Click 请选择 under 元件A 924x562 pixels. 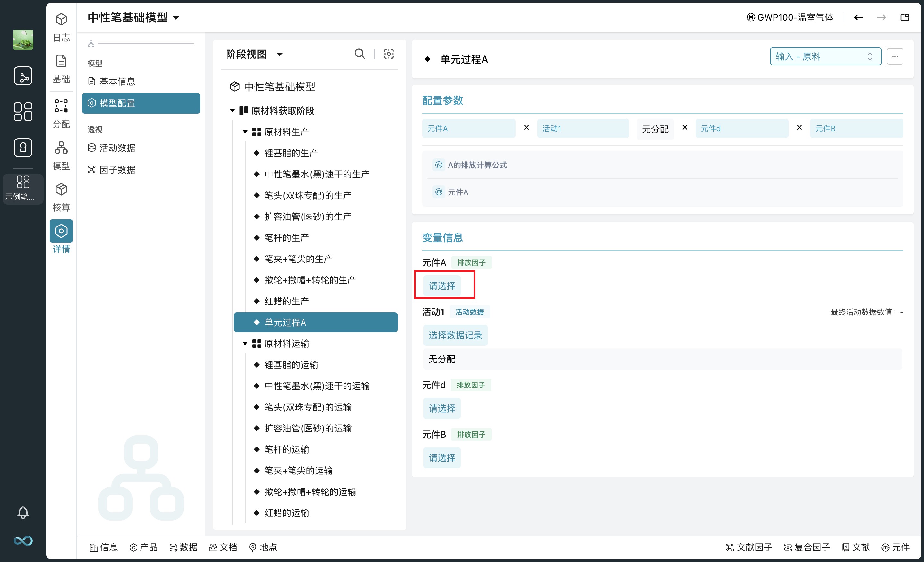pyautogui.click(x=442, y=286)
